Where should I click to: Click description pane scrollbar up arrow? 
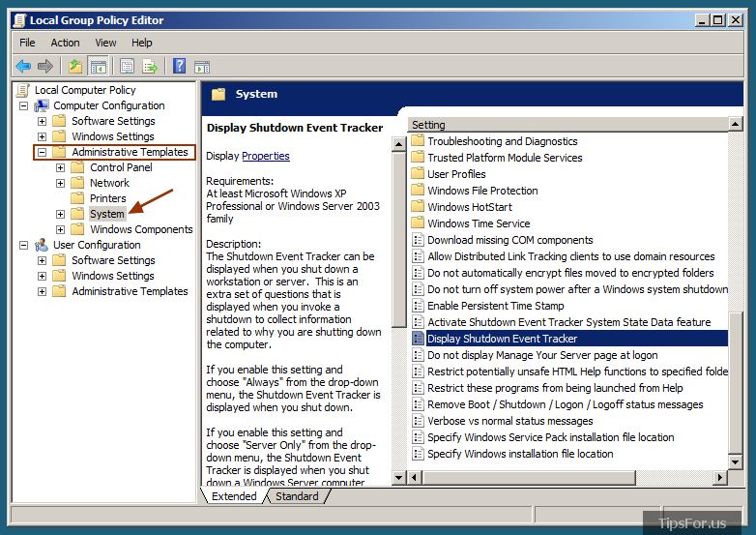(x=398, y=144)
